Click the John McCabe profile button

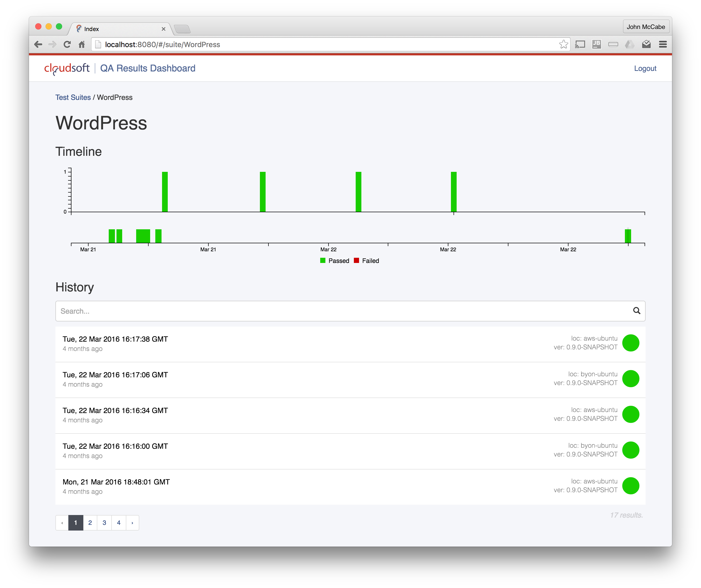(x=646, y=27)
